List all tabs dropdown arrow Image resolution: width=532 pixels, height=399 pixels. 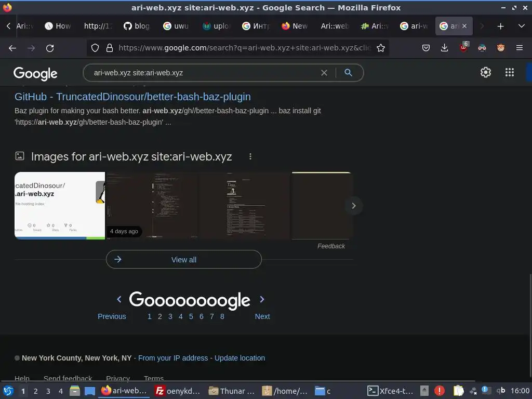click(x=522, y=26)
